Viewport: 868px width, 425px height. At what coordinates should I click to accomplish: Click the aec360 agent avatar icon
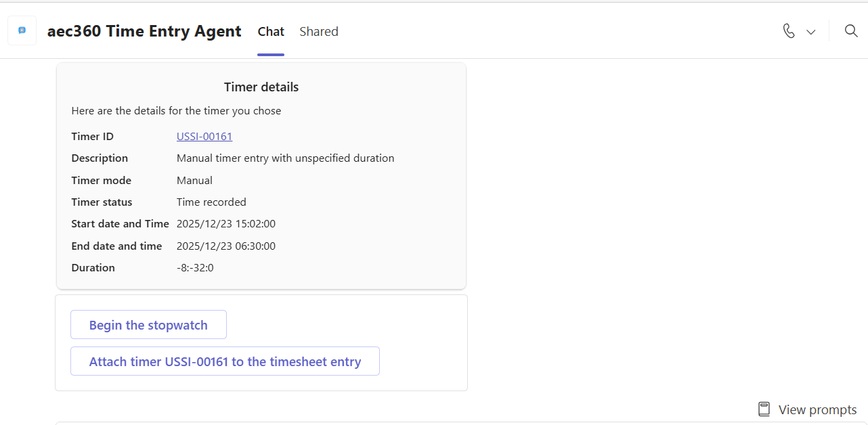pos(22,30)
